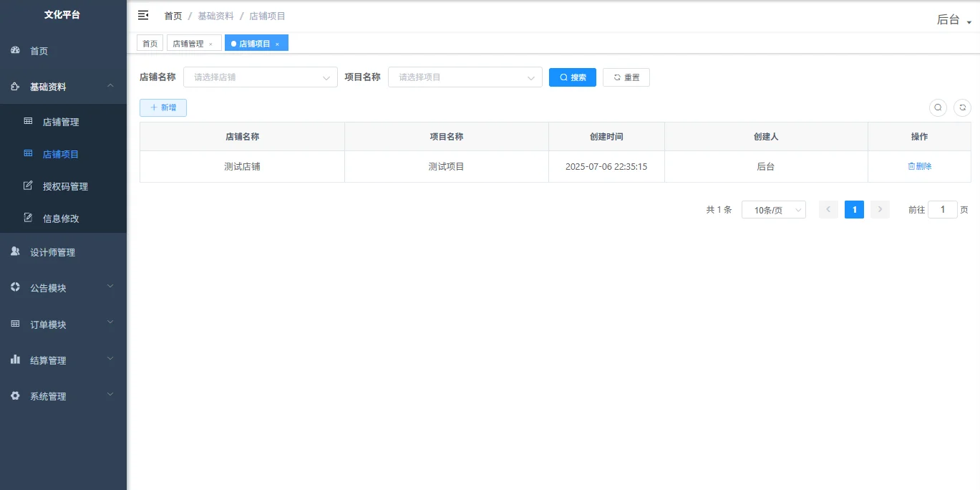
Task: Collapse the 基础资料 section chevron
Action: click(x=110, y=85)
